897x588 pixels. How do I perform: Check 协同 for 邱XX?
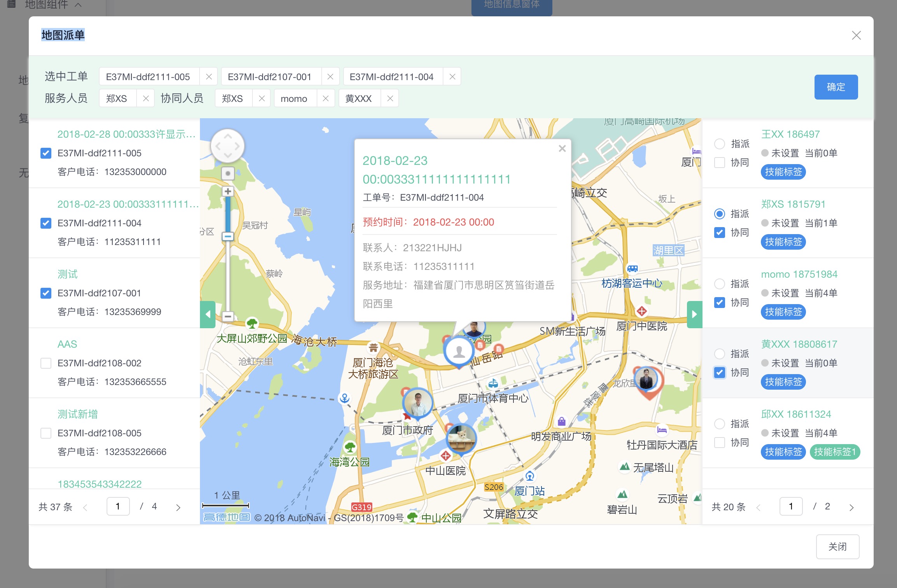click(x=720, y=443)
